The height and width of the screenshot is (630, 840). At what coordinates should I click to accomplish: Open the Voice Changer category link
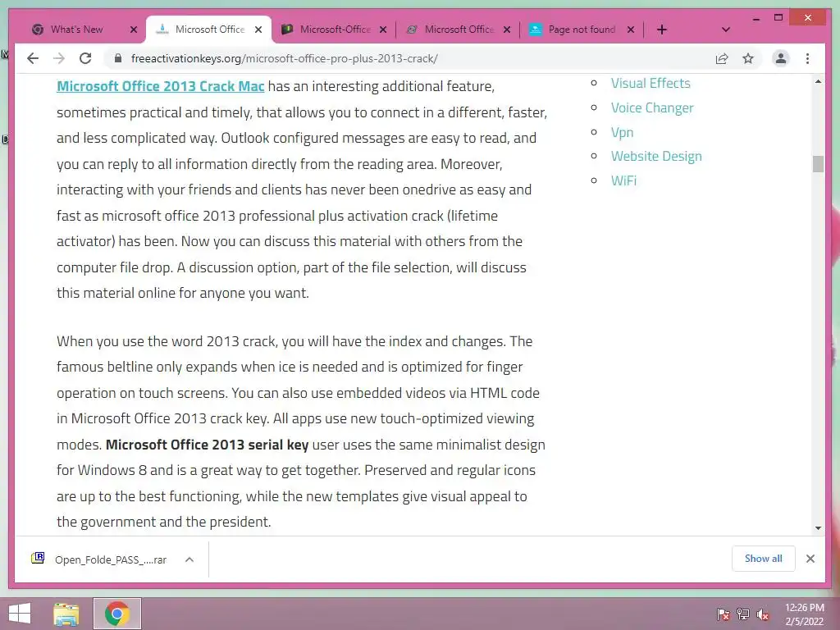[x=652, y=107]
